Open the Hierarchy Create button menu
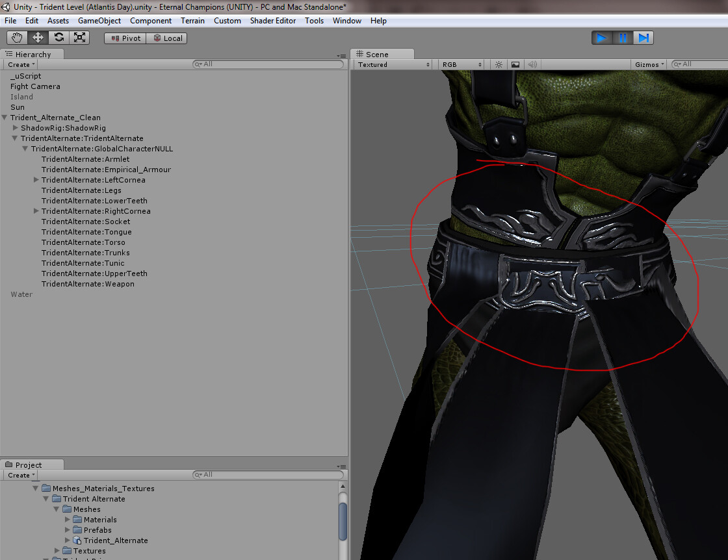The width and height of the screenshot is (728, 560). pos(20,64)
